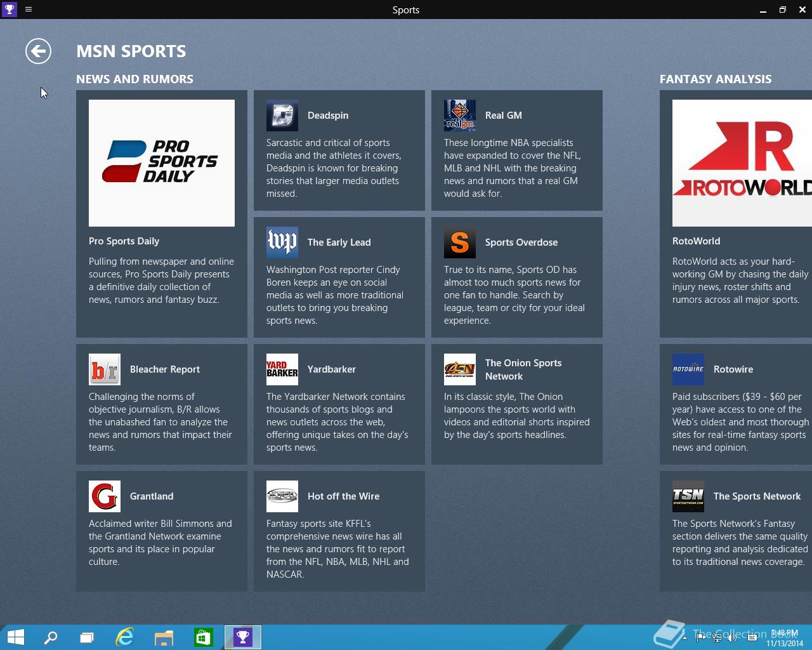Click the Rotowire logo icon
The image size is (812, 650).
pos(688,369)
